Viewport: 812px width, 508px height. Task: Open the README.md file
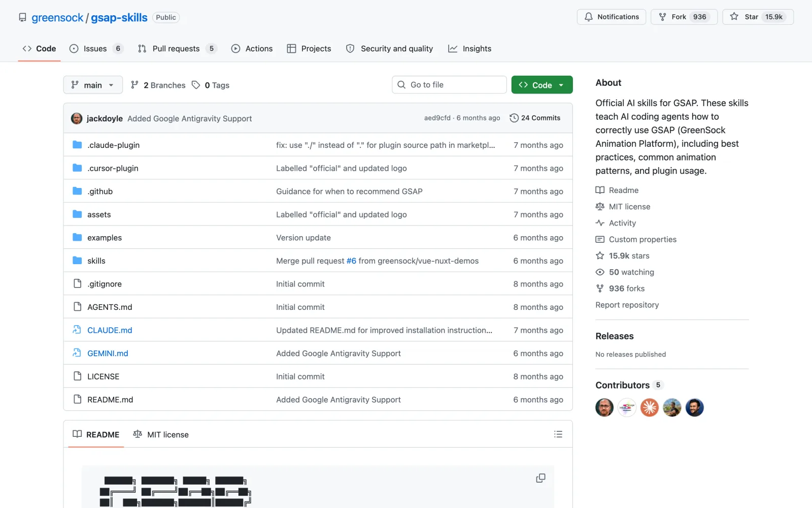[110, 399]
